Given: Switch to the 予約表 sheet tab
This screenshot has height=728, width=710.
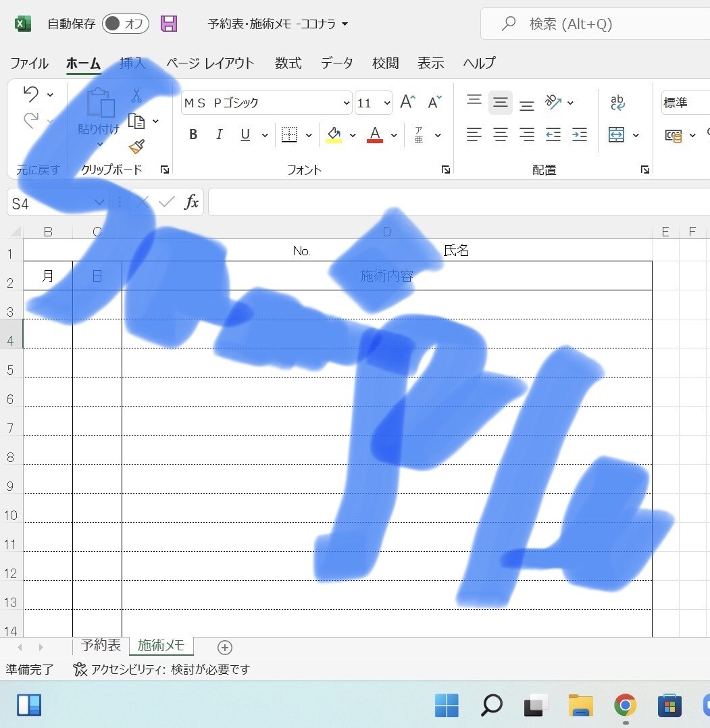Looking at the screenshot, I should tap(101, 645).
